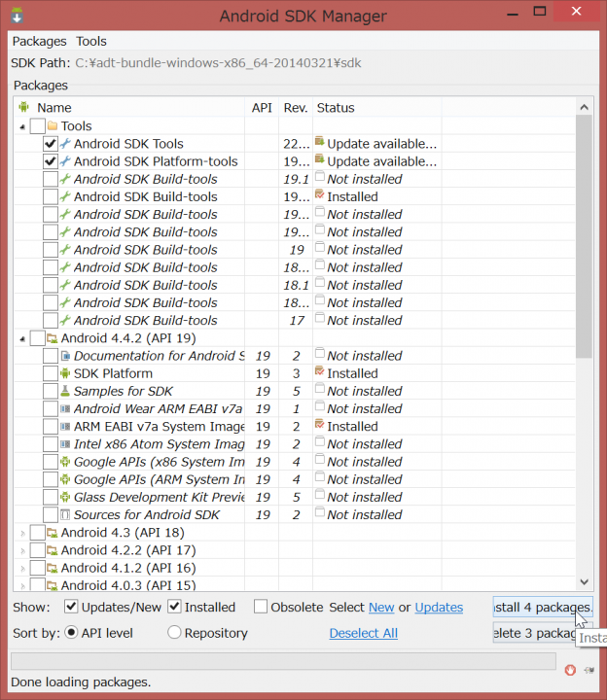Expand the Android 4.2.2 (API 17) node
607x700 pixels.
[x=22, y=551]
